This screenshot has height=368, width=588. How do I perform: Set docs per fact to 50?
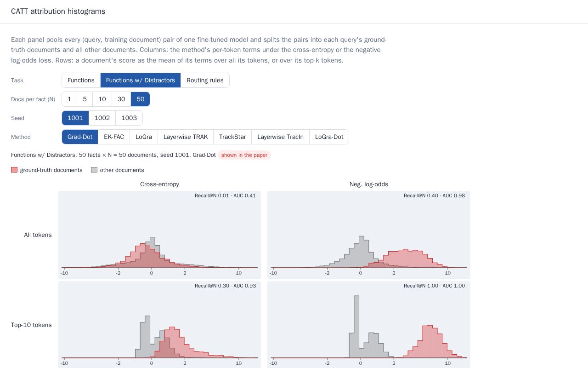141,99
